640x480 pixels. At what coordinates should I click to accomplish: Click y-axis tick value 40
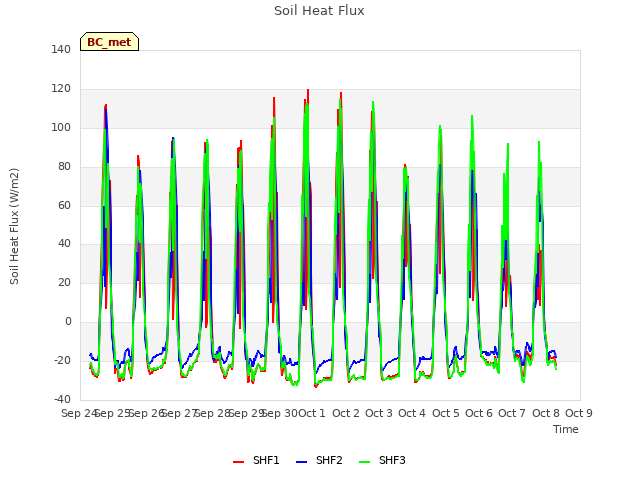[x=64, y=244]
